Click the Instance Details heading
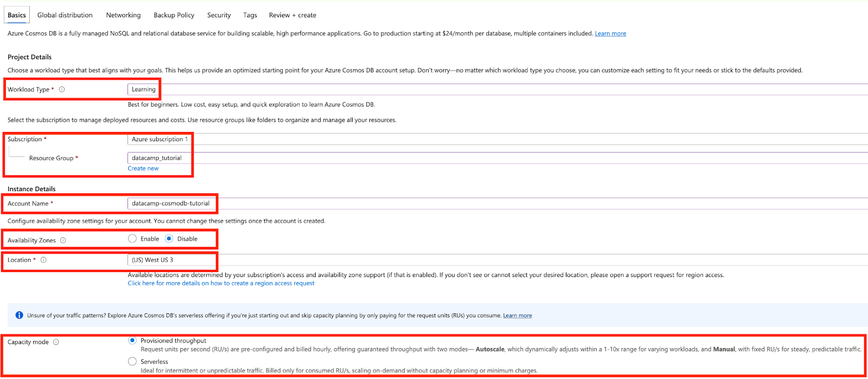This screenshot has height=379, width=868. [31, 189]
